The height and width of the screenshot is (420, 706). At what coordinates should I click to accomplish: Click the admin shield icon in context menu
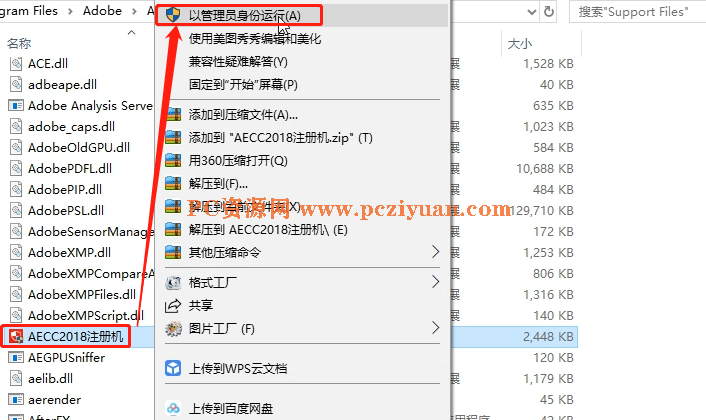pyautogui.click(x=173, y=15)
